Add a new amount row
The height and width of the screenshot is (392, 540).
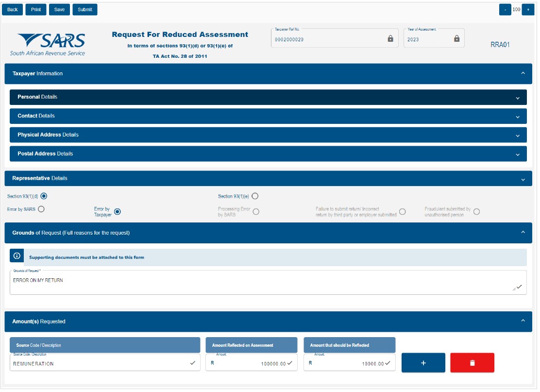423,363
